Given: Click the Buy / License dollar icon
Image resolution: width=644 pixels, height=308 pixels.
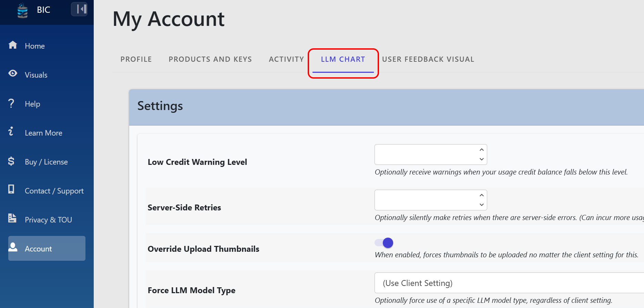Looking at the screenshot, I should (x=11, y=161).
